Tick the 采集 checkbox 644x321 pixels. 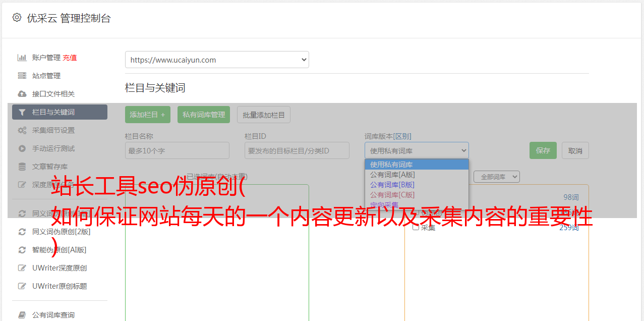[x=416, y=227]
